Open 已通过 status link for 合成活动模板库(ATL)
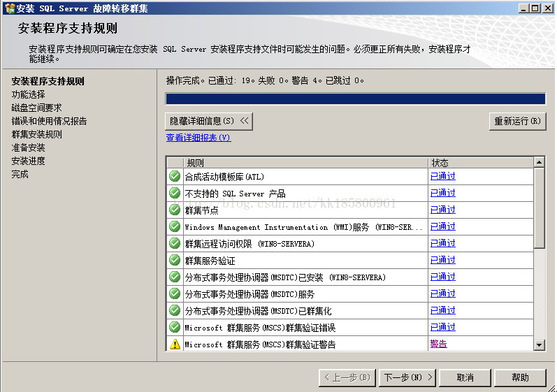The image size is (557, 392). 442,176
